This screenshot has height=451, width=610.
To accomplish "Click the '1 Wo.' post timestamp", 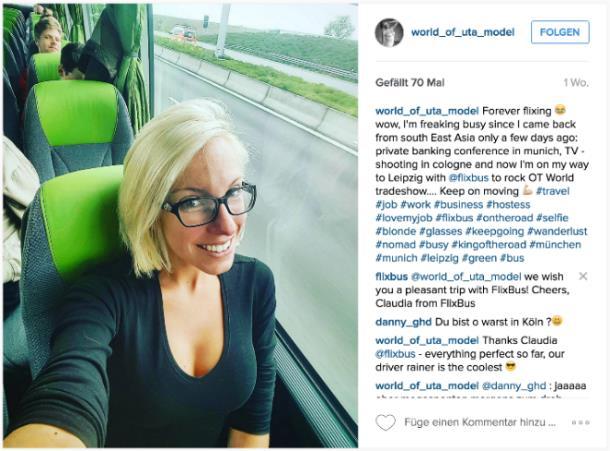I will tap(576, 82).
